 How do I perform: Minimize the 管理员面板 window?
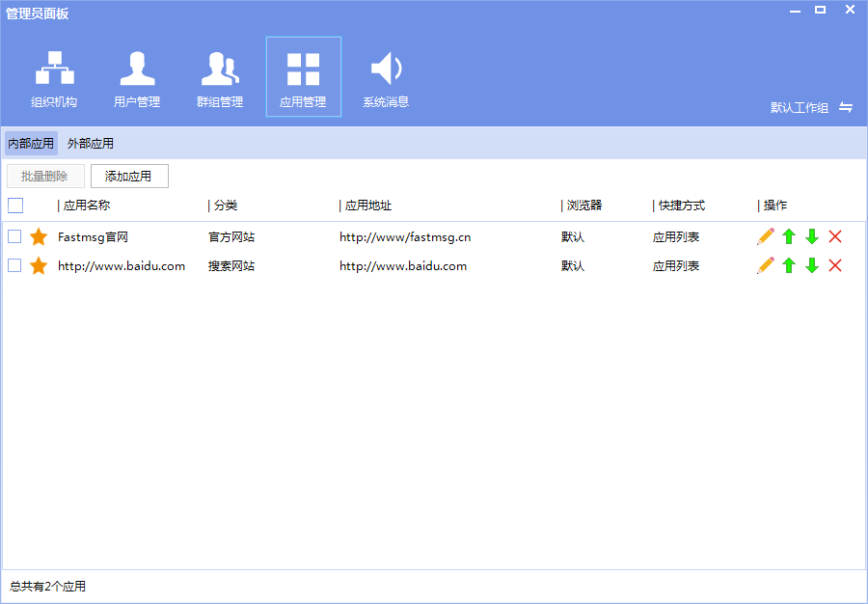click(x=795, y=11)
